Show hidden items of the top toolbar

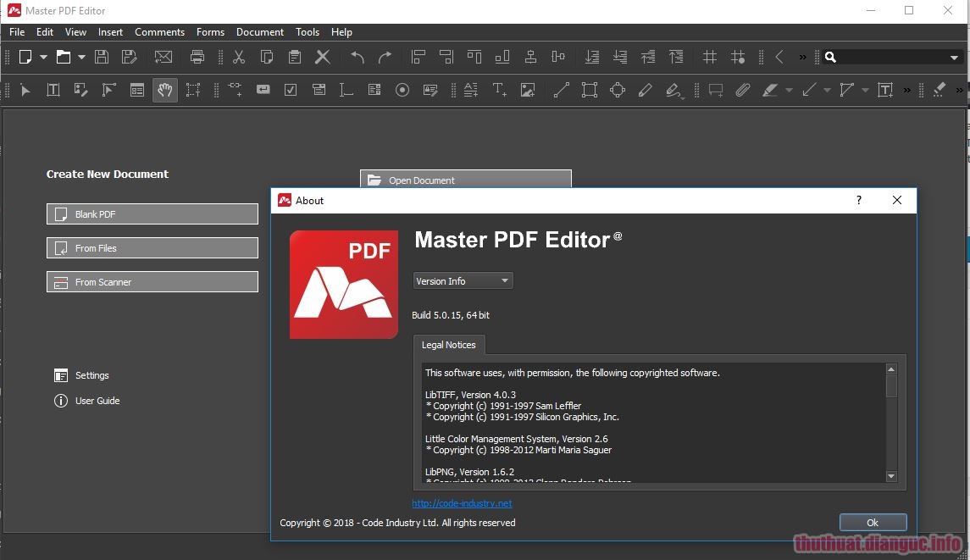[802, 57]
